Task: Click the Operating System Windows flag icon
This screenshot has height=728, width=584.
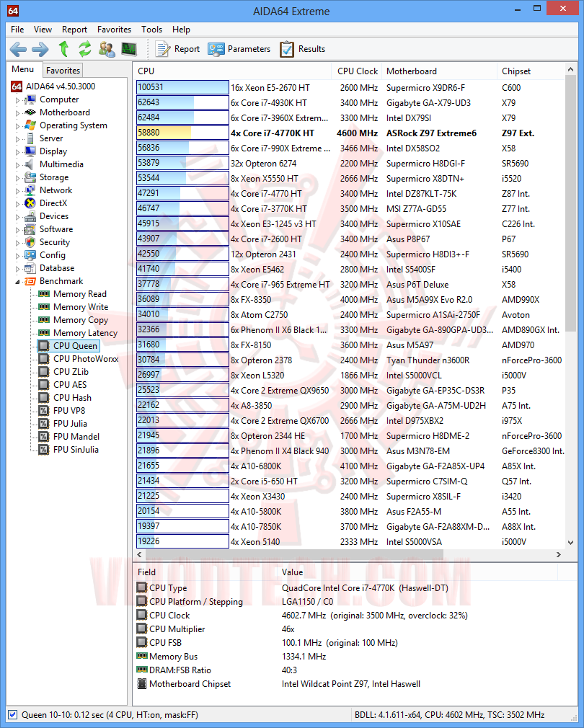Action: [x=30, y=125]
